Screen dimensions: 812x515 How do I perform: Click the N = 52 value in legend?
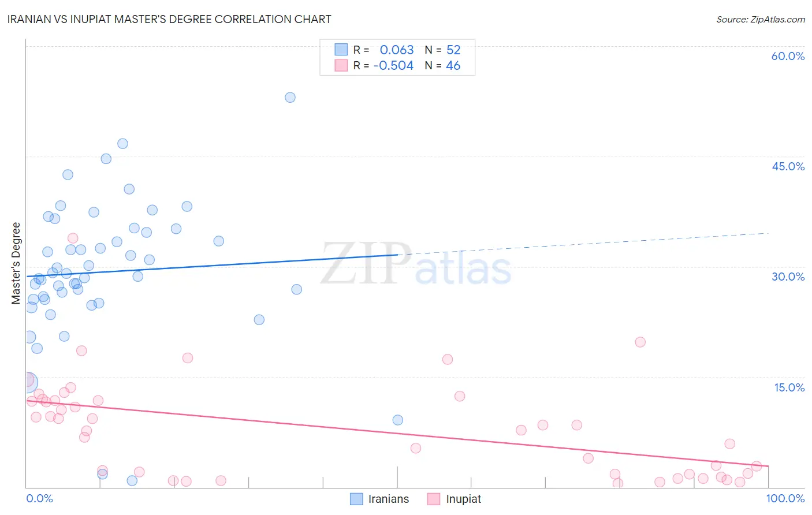pos(442,50)
